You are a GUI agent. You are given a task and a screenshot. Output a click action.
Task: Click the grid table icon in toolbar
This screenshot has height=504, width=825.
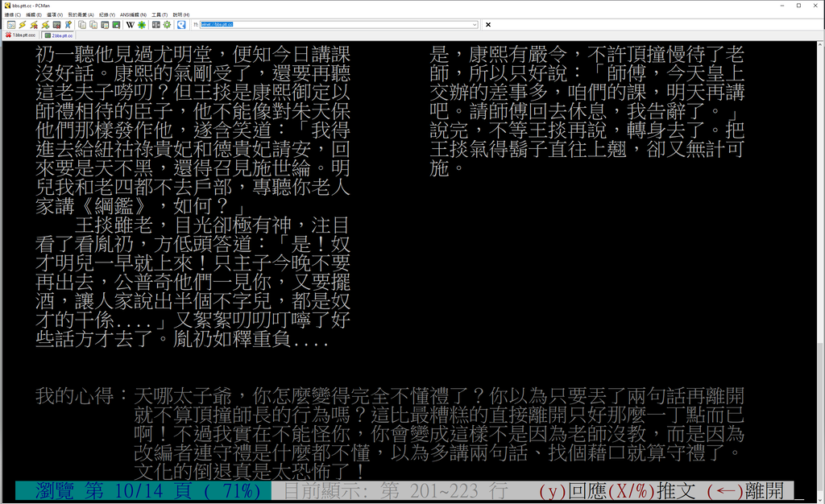click(156, 25)
